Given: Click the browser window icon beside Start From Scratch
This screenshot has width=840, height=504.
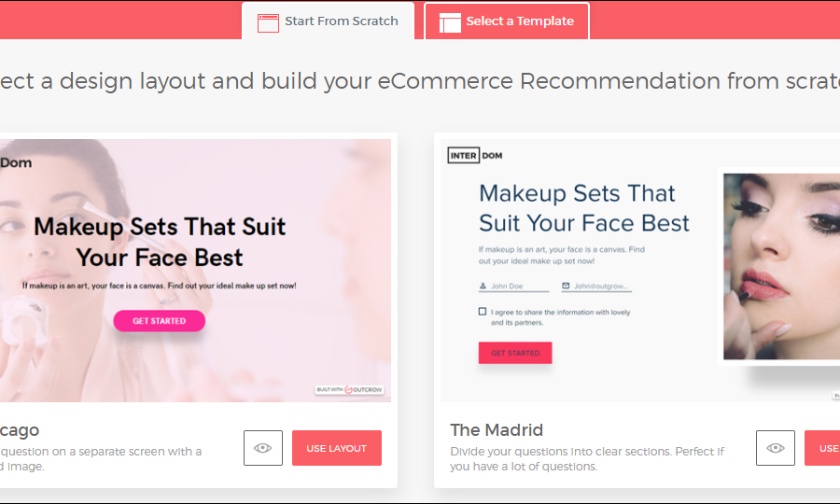Looking at the screenshot, I should point(268,23).
